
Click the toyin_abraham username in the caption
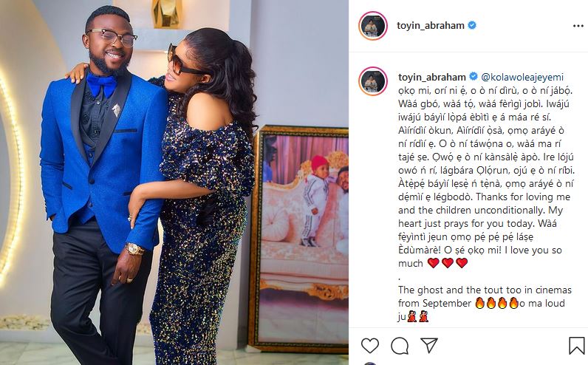coord(432,77)
